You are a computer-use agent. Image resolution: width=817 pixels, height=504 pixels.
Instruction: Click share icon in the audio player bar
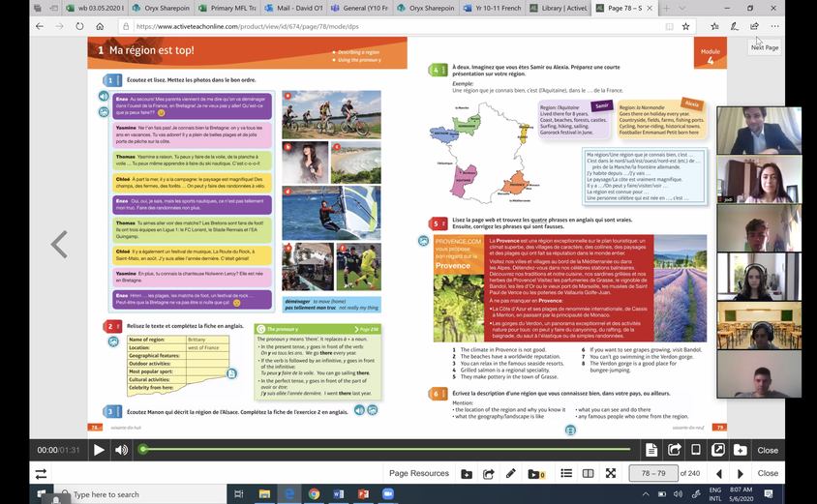(675, 449)
